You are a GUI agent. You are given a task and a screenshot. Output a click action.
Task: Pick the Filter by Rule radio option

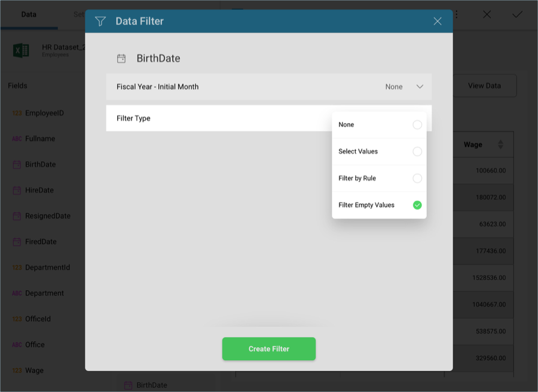click(417, 178)
